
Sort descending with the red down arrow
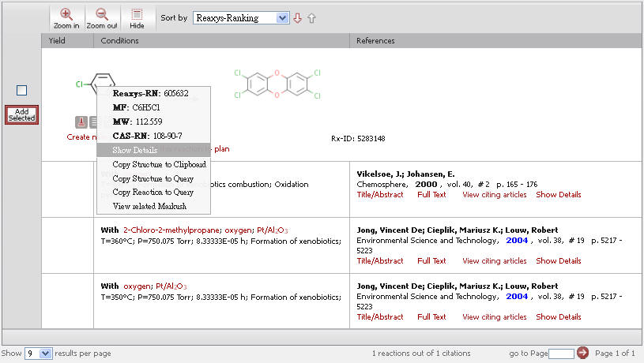pyautogui.click(x=297, y=18)
